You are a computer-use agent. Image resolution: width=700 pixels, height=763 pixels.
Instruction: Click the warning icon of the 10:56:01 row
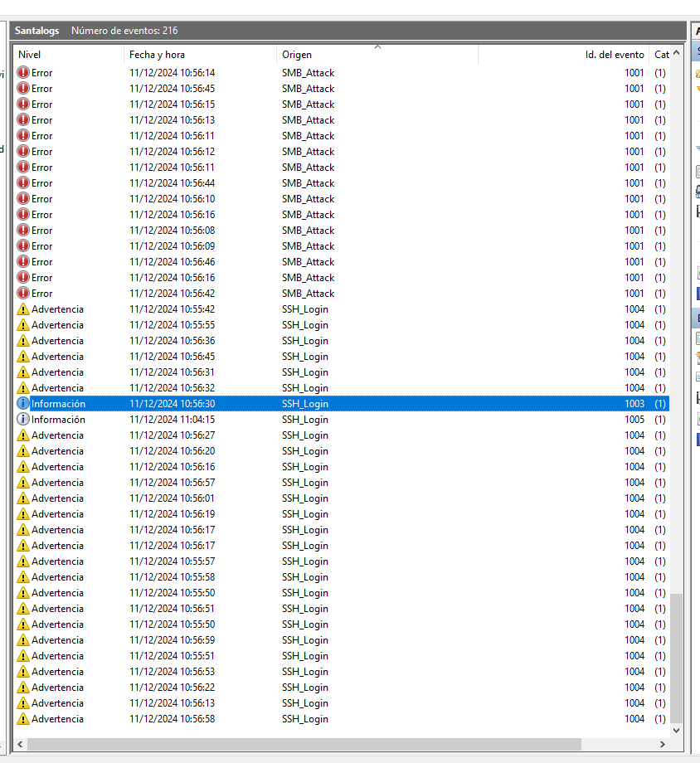click(23, 498)
